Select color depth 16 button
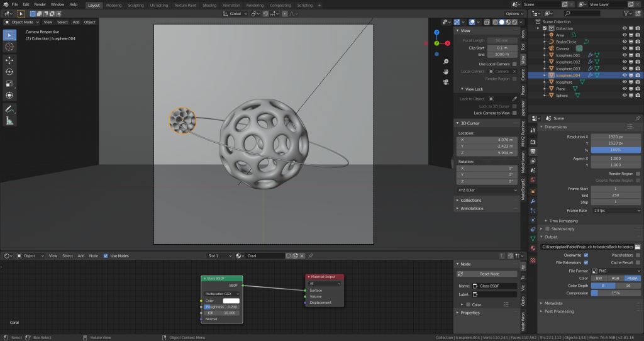 tap(628, 286)
